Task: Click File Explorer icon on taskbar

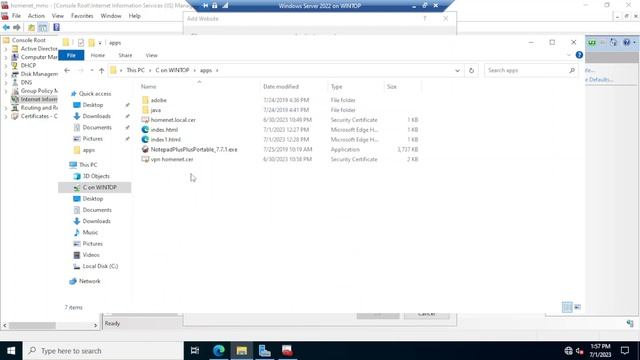Action: coord(242,351)
